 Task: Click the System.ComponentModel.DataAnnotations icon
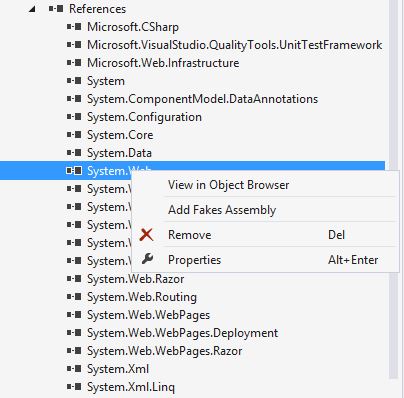point(74,99)
